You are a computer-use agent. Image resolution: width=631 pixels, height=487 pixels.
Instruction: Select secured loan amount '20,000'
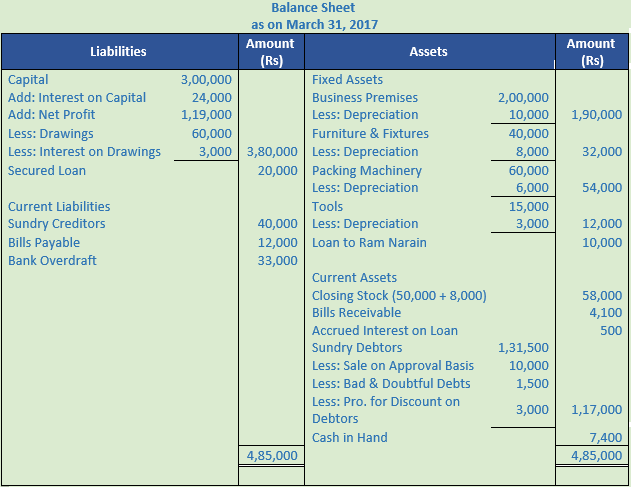278,171
